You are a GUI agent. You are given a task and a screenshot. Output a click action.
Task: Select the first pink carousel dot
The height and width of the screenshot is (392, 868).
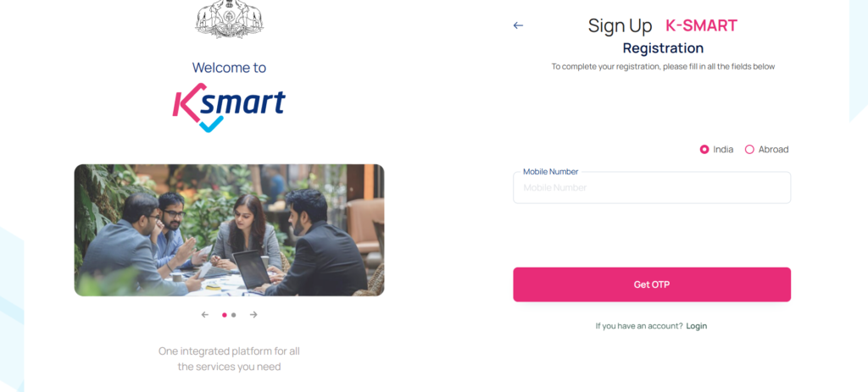224,315
